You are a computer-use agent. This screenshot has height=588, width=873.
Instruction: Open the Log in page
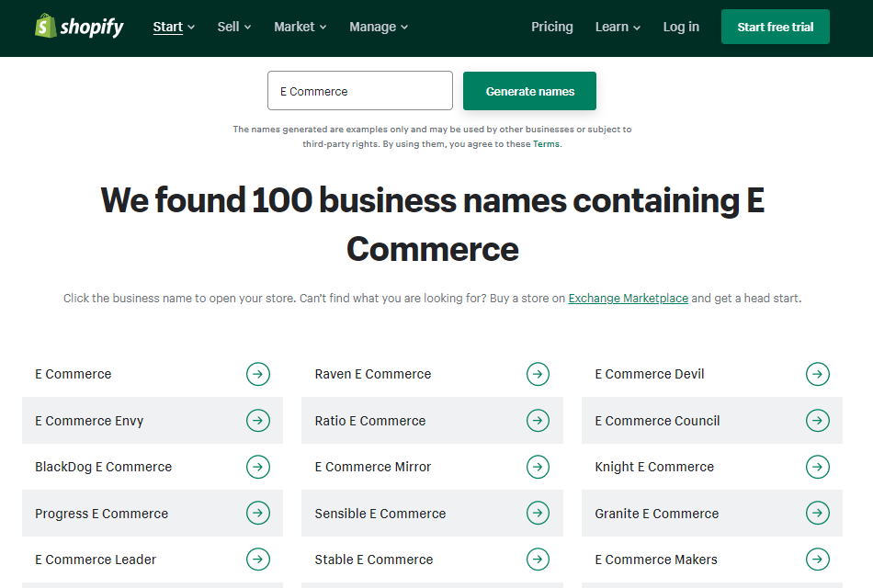[x=681, y=27]
